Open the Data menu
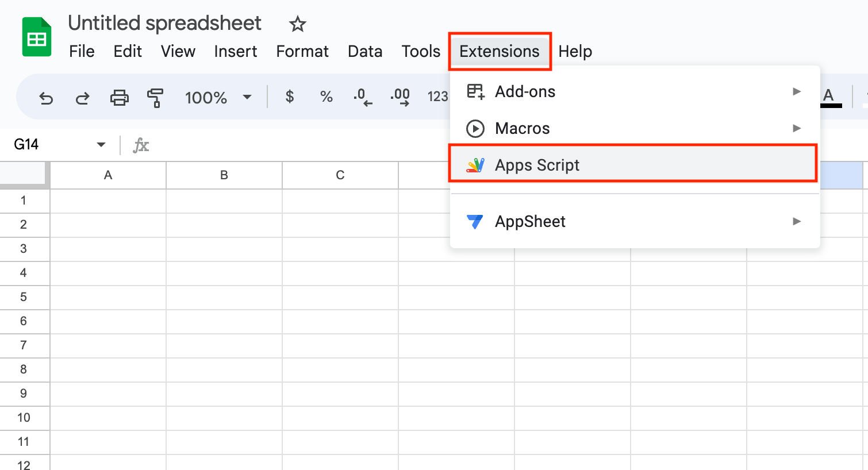The height and width of the screenshot is (470, 868). [x=365, y=52]
